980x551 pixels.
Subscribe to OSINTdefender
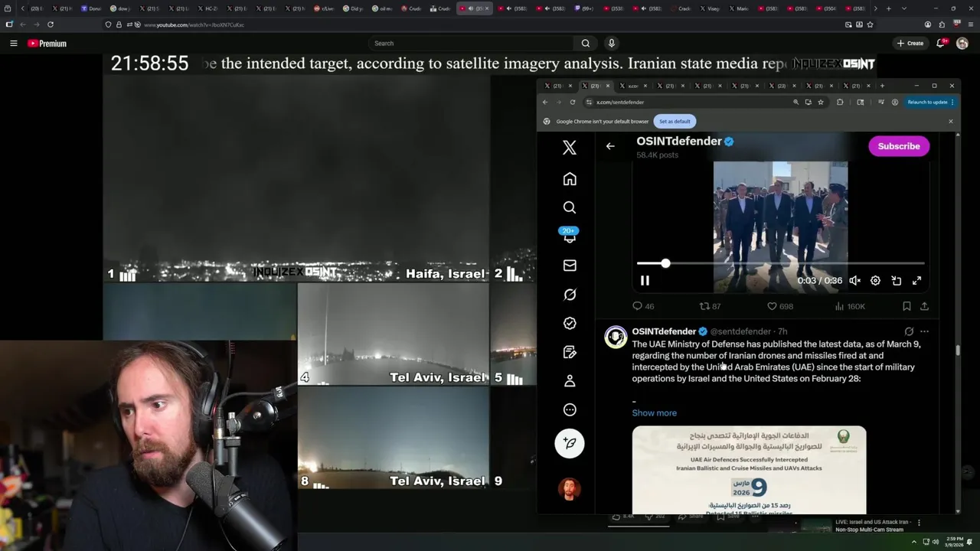tap(899, 146)
